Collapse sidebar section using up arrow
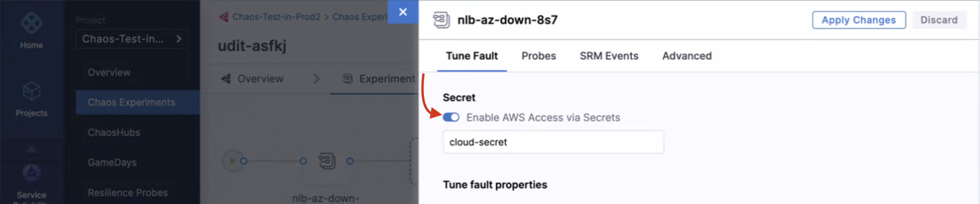The width and height of the screenshot is (980, 204). pos(31,149)
